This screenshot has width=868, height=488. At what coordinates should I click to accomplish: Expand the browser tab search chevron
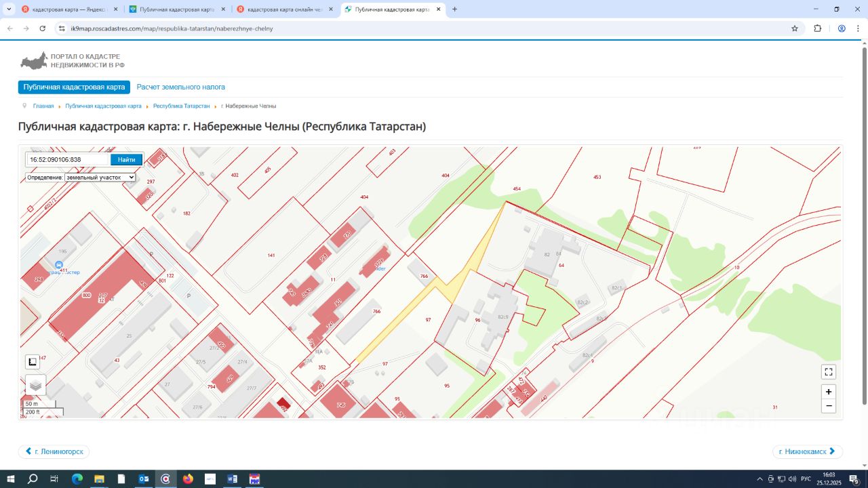[9, 9]
